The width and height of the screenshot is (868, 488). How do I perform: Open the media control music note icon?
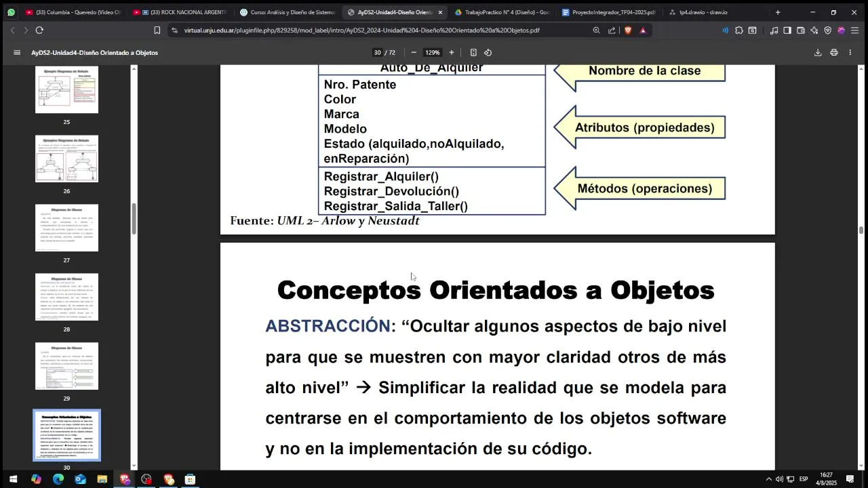pos(774,30)
